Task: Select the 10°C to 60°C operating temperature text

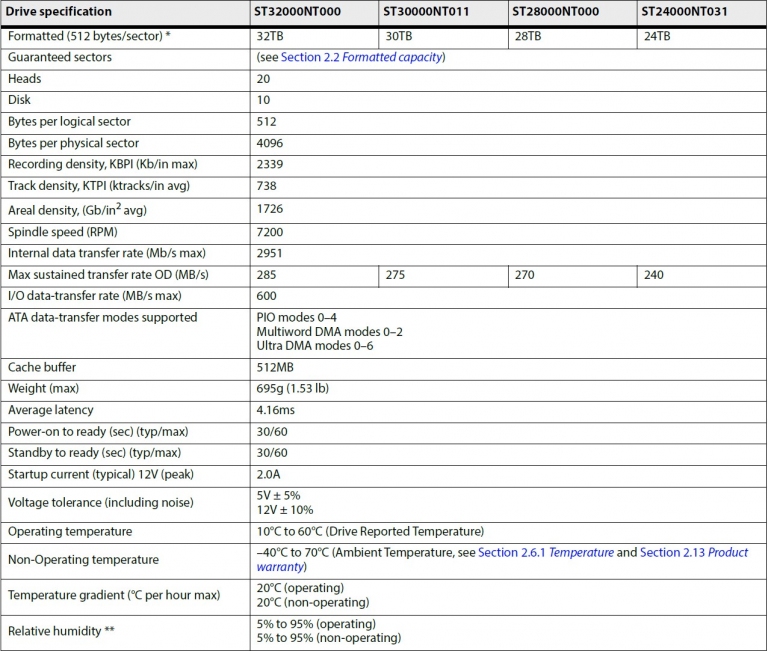Action: [x=370, y=531]
